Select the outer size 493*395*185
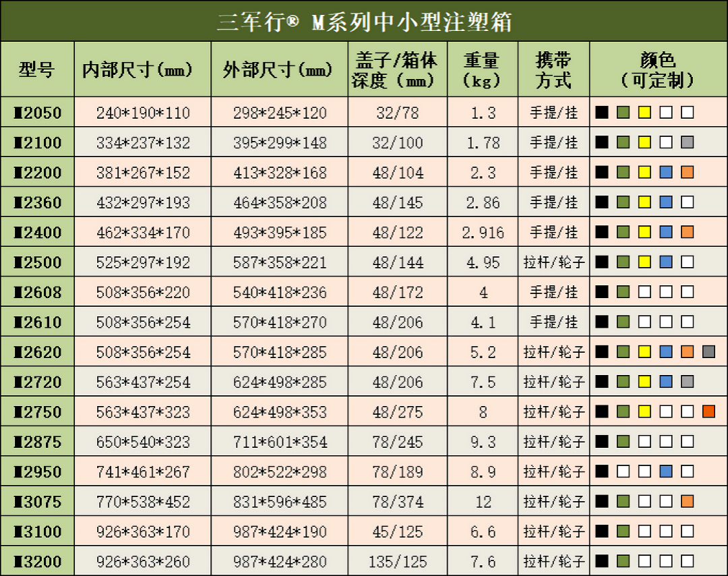728x576 pixels. coord(280,232)
